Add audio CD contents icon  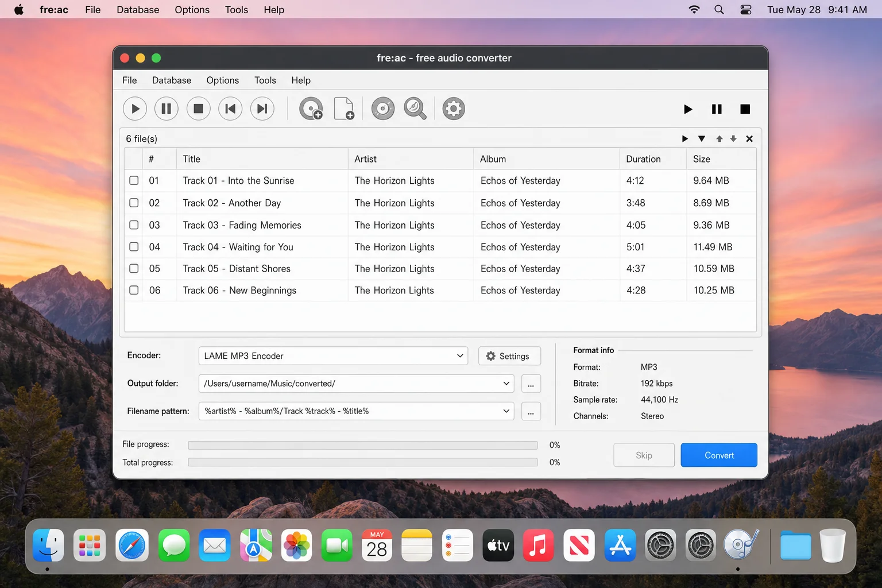pos(311,109)
